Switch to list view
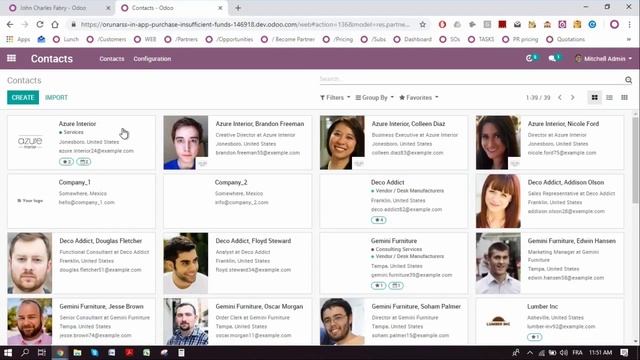 (x=609, y=98)
